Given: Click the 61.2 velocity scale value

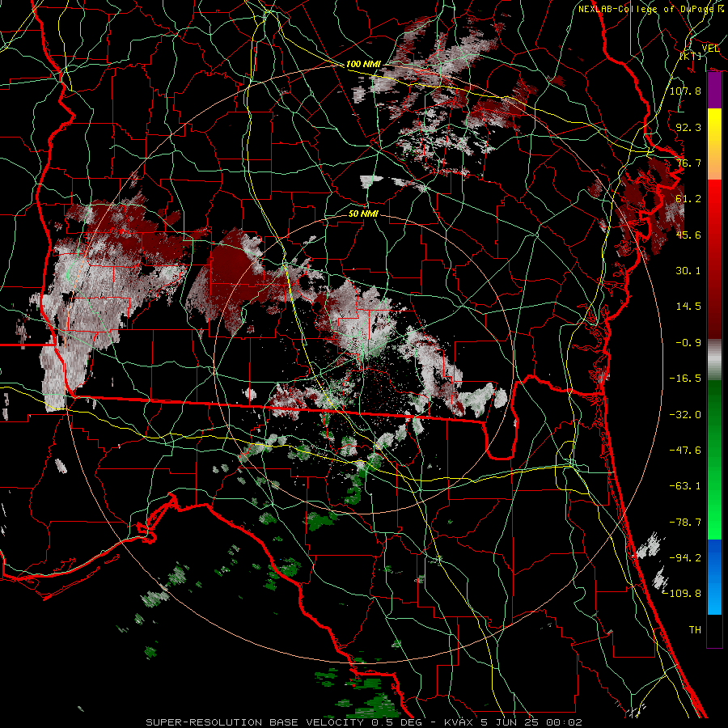Looking at the screenshot, I should pyautogui.click(x=688, y=199).
